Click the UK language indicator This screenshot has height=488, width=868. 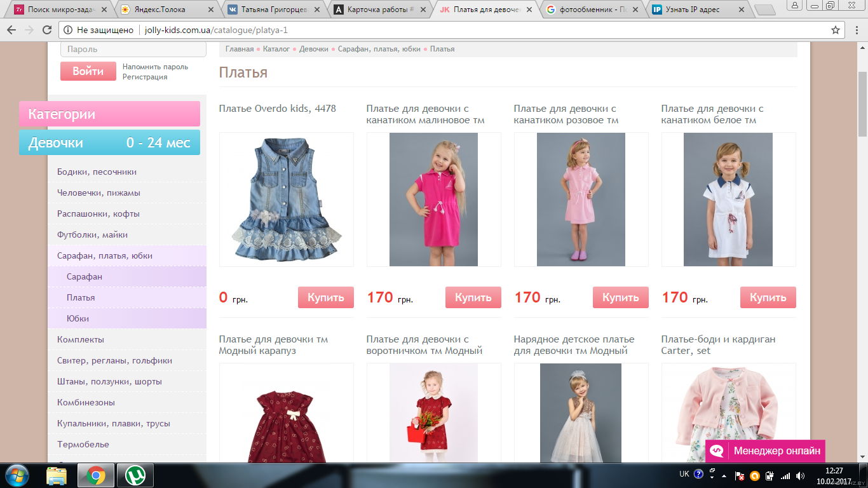click(684, 474)
